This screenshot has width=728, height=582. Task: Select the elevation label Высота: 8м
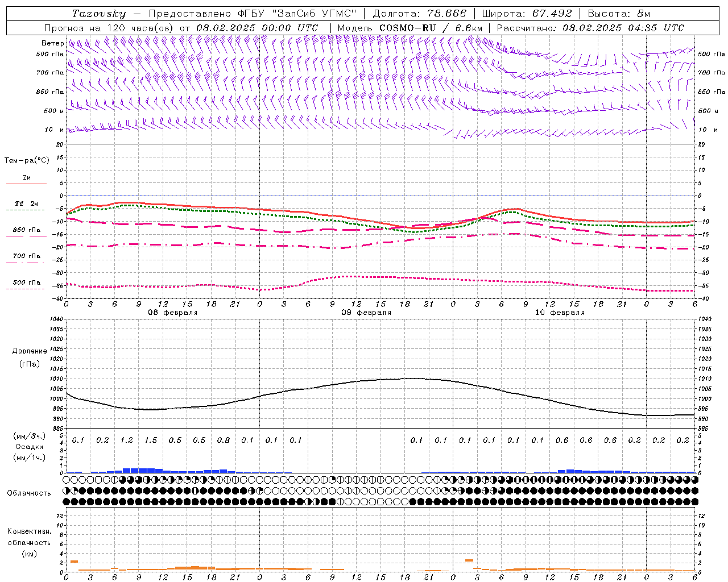coord(619,14)
